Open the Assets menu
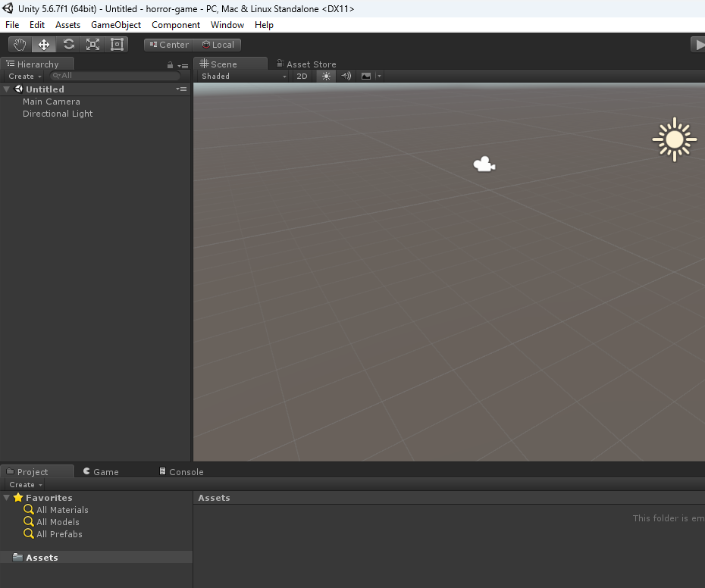Viewport: 705px width, 588px height. (68, 25)
